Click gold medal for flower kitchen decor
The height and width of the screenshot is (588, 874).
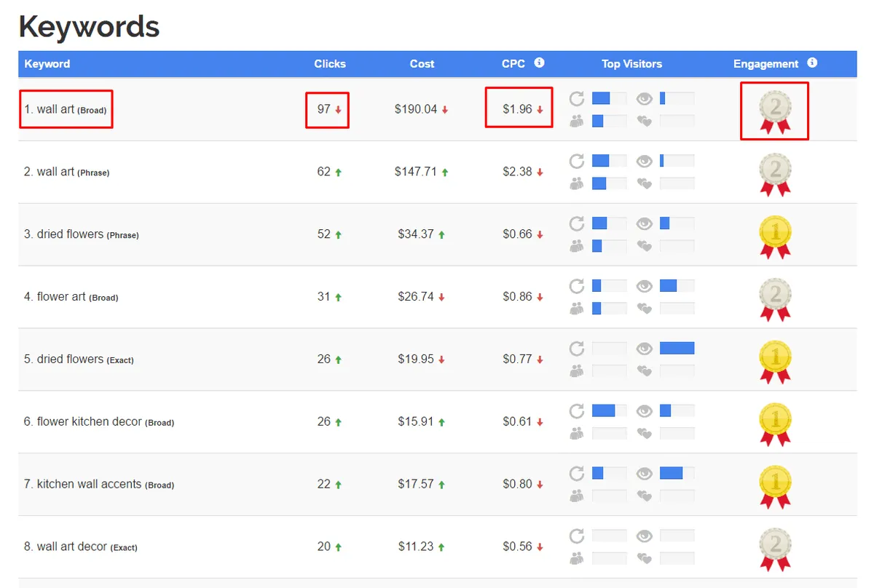775,423
